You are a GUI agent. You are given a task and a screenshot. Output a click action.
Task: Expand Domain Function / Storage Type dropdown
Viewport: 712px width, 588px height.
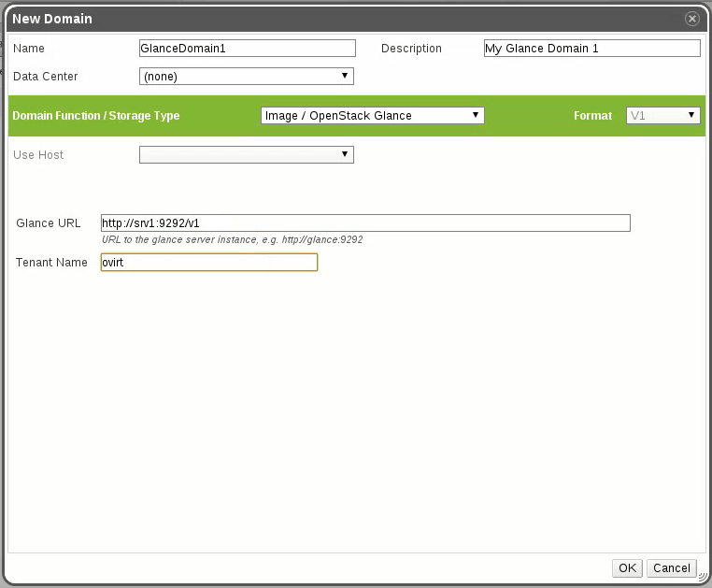(x=372, y=116)
